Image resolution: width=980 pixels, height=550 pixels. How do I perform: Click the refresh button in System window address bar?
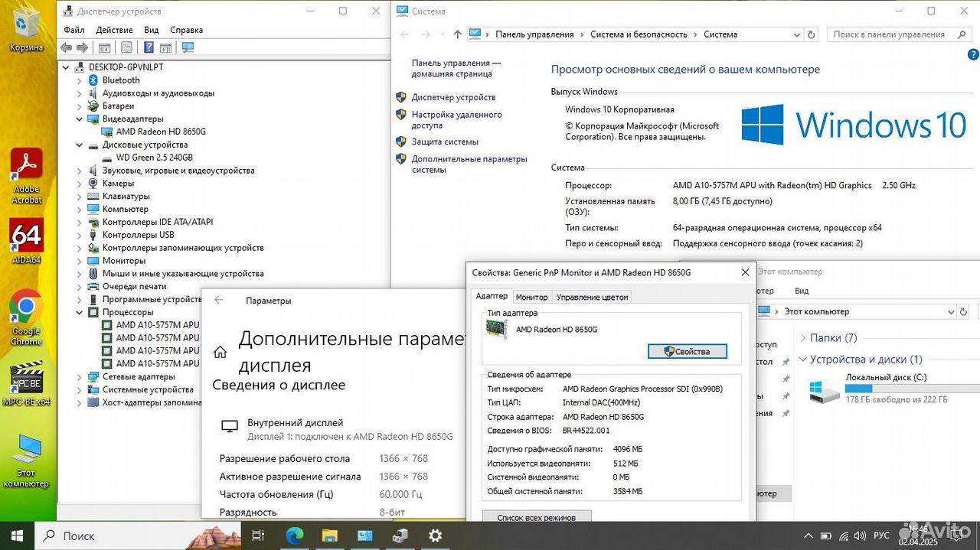coord(812,34)
